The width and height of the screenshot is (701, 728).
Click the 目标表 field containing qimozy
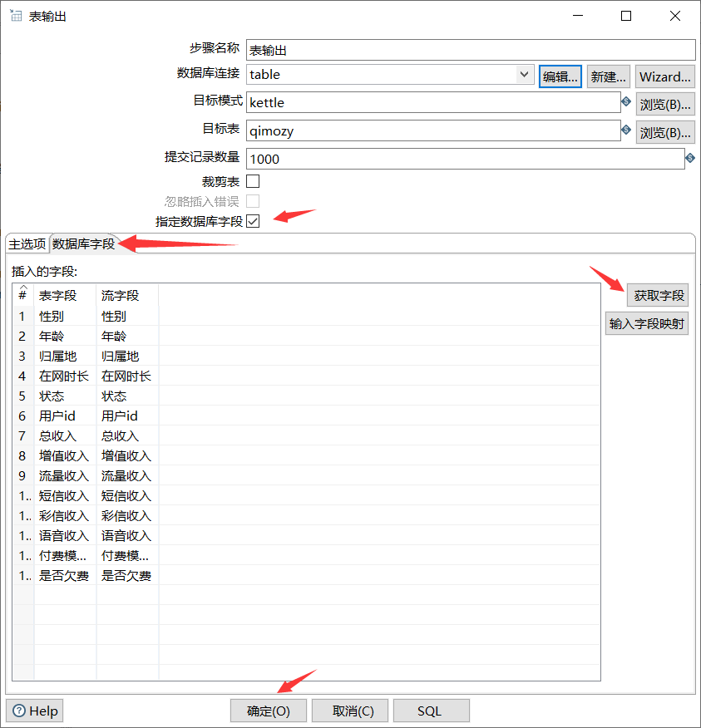click(433, 130)
